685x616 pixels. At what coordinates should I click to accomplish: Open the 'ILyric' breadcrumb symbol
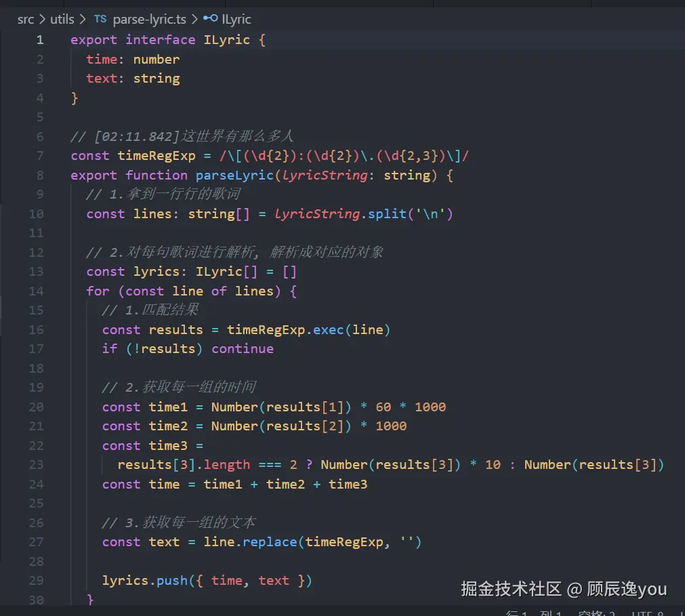click(236, 19)
